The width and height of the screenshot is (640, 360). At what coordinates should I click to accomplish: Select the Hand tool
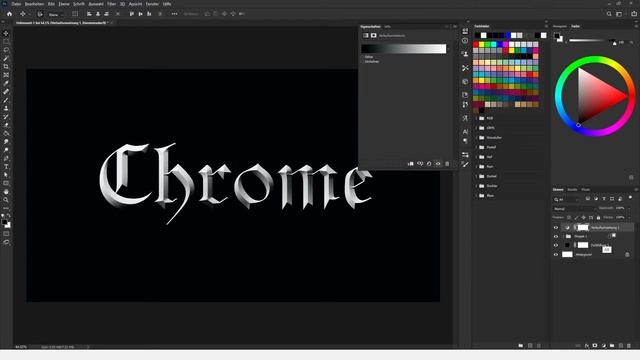6,191
